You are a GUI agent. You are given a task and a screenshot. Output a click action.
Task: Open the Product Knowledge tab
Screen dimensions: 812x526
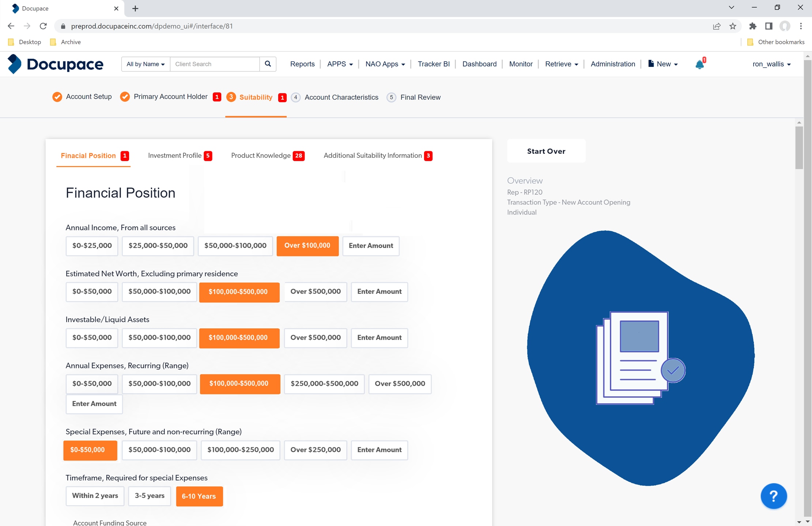point(261,156)
